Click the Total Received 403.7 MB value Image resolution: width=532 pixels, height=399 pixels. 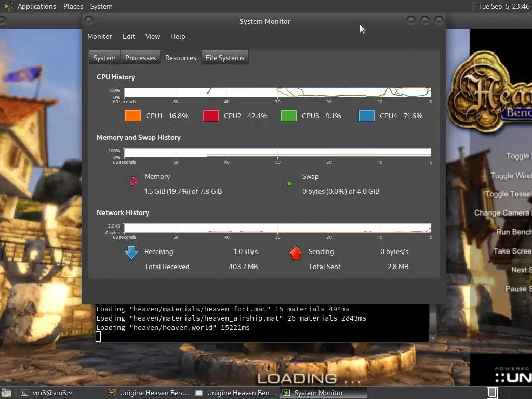click(x=243, y=267)
